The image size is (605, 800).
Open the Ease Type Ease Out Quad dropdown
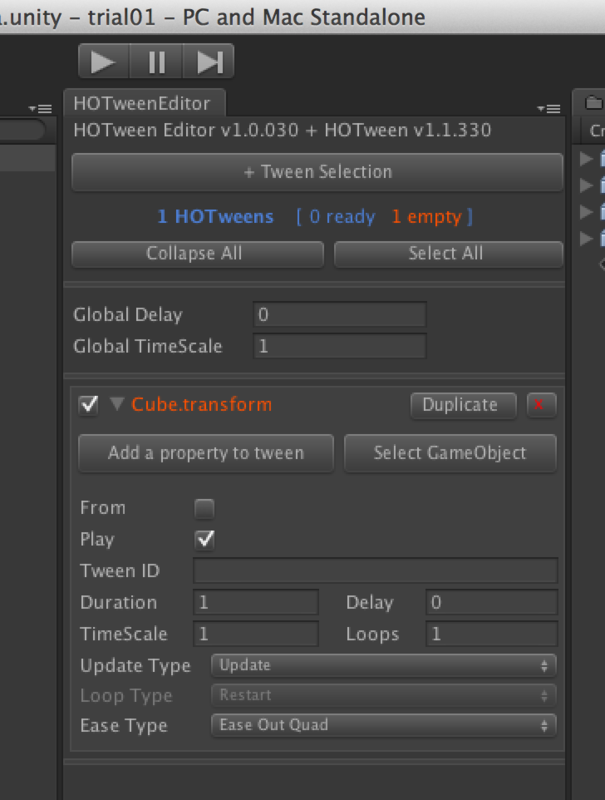[x=384, y=726]
